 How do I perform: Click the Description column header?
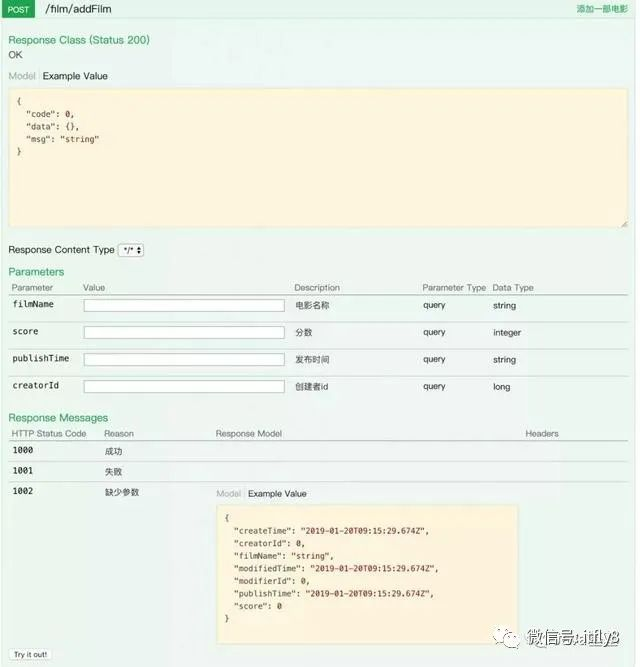coord(317,288)
